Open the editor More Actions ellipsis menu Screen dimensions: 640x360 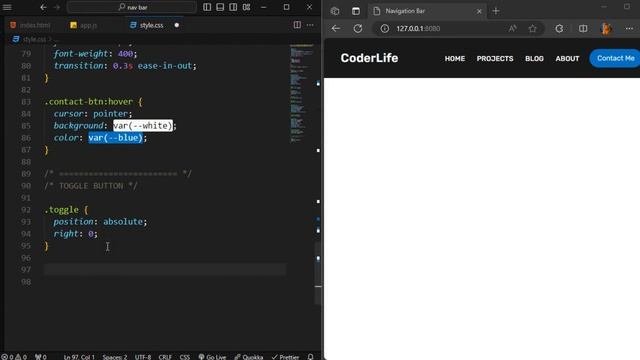click(310, 25)
